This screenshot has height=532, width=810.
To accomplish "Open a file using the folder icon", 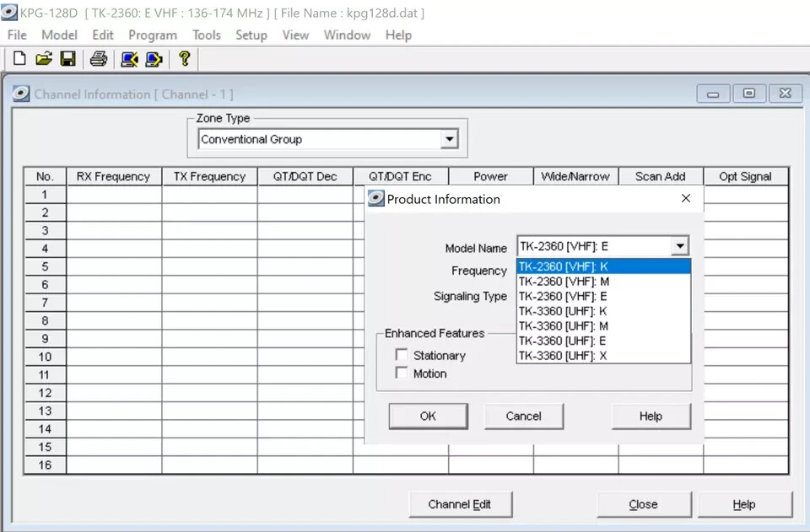I will pyautogui.click(x=44, y=59).
